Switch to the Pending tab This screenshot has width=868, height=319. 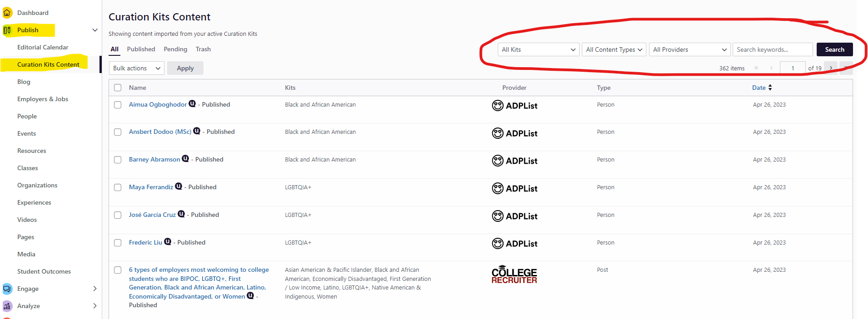click(175, 49)
